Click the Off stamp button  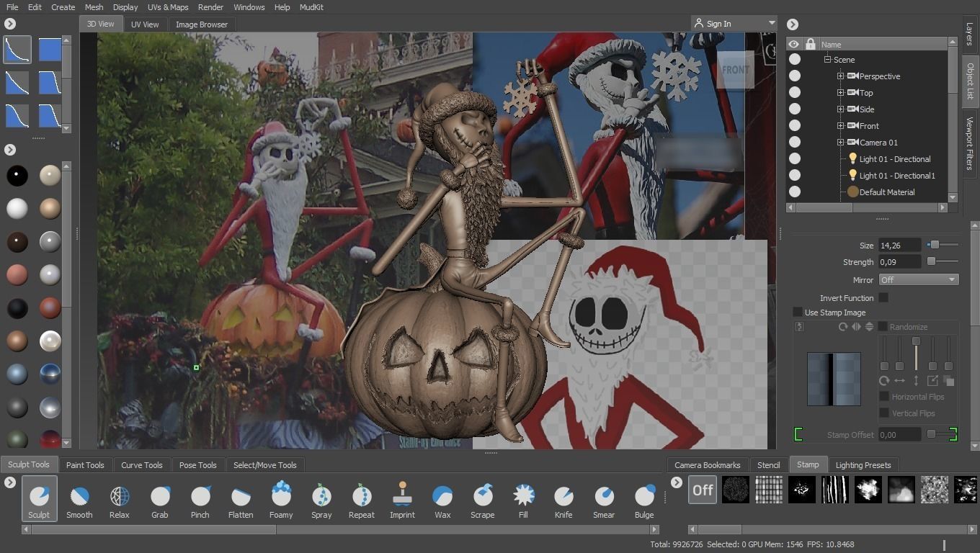[703, 490]
